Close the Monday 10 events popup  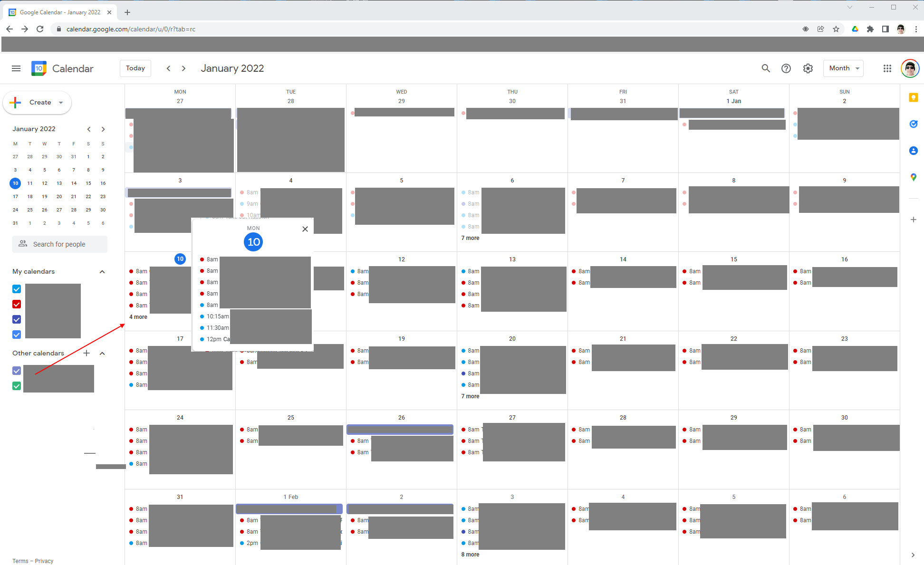tap(305, 229)
